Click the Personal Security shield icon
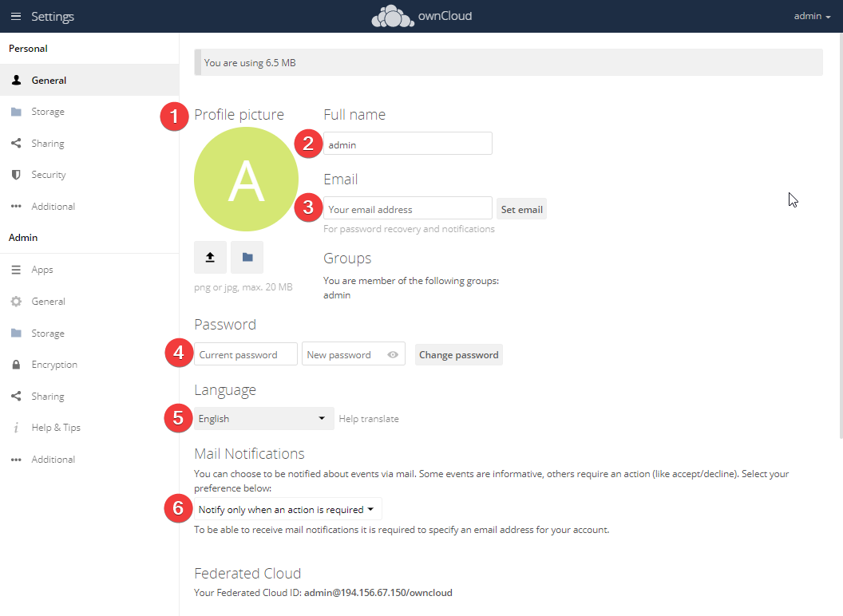 coord(16,175)
